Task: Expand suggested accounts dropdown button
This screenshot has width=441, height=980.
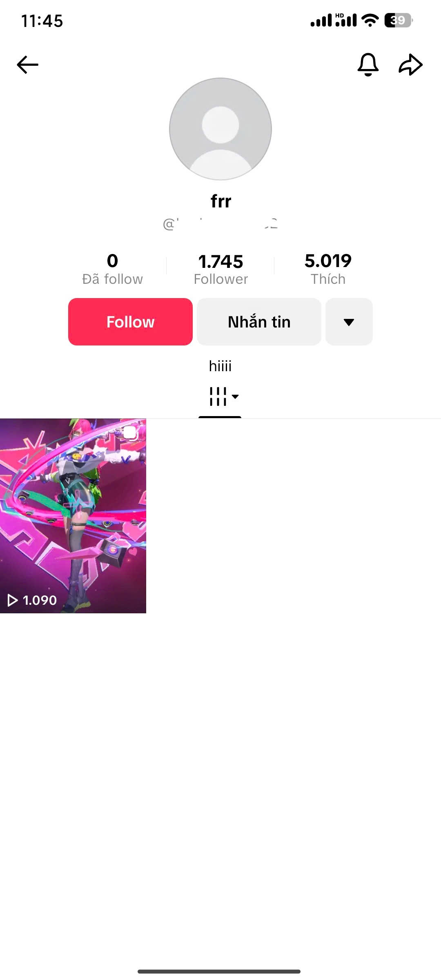Action: click(349, 322)
